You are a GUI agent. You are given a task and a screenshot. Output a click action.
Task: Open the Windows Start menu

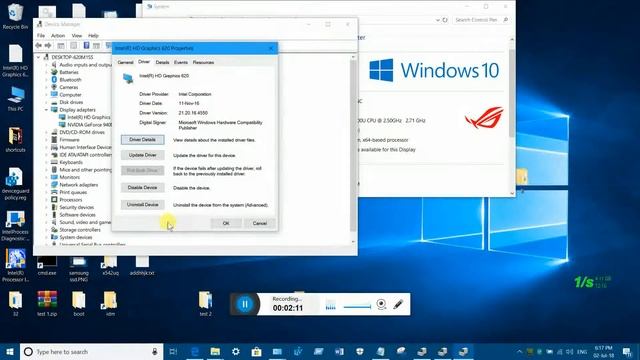(10, 352)
